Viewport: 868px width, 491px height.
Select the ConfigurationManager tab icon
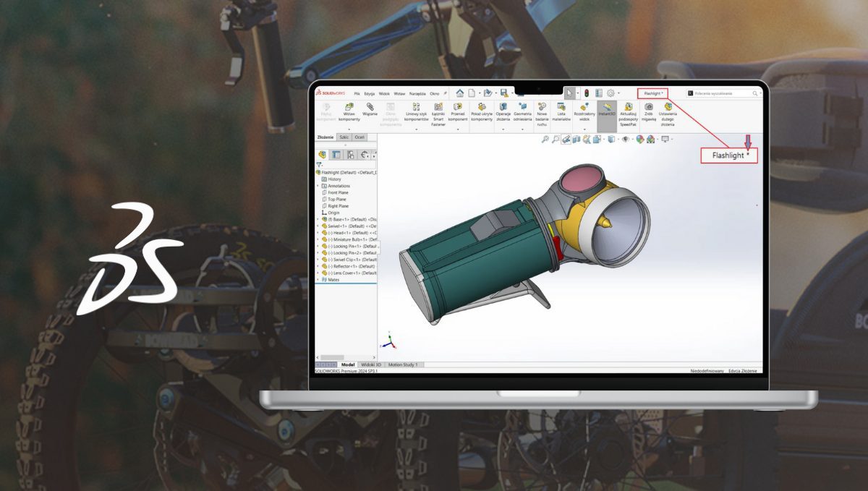tap(351, 155)
